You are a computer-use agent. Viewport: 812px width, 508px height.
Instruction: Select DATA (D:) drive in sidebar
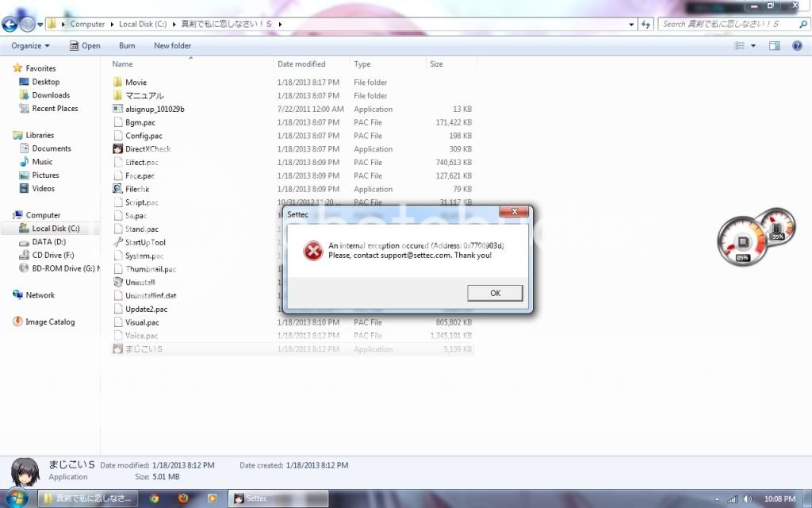[48, 242]
